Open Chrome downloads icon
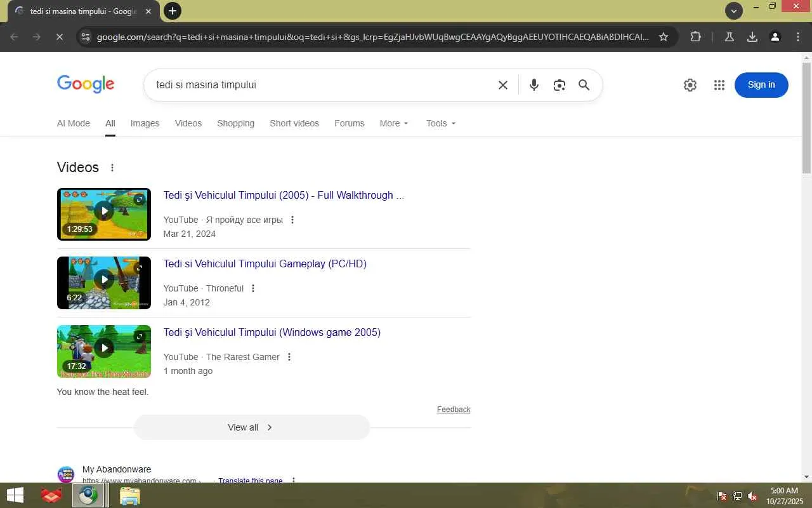812x508 pixels. coord(752,37)
